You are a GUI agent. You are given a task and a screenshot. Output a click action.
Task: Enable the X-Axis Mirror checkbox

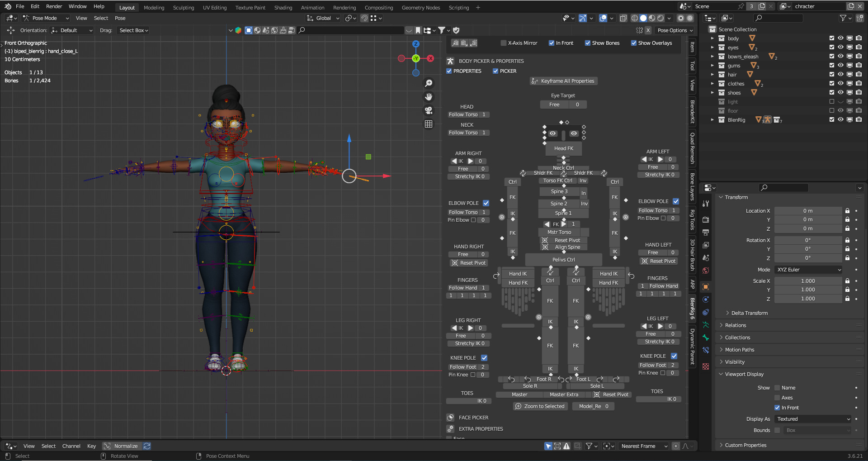(504, 43)
